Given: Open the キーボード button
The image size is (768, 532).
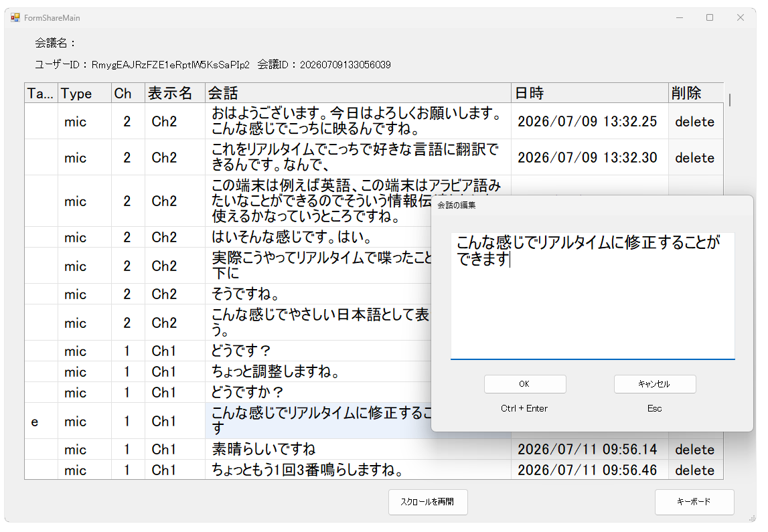Looking at the screenshot, I should pos(694,502).
